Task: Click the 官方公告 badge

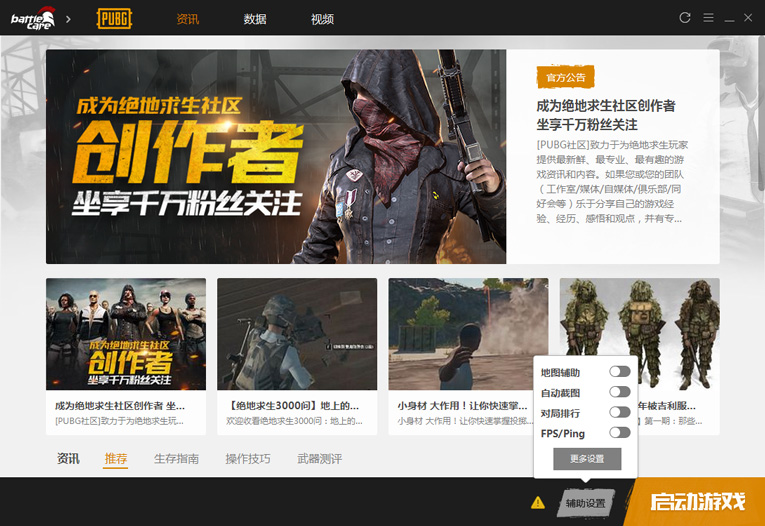Action: [565, 77]
